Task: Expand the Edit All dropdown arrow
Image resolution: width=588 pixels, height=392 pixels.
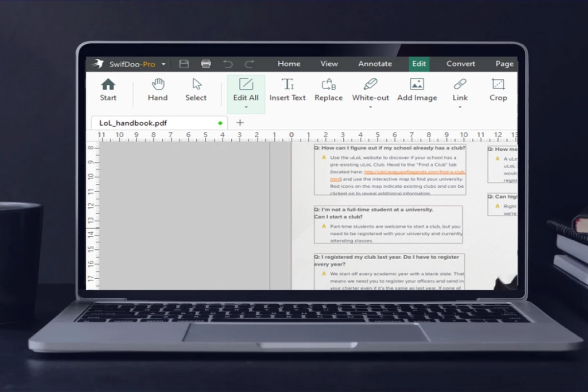Action: pyautogui.click(x=246, y=107)
